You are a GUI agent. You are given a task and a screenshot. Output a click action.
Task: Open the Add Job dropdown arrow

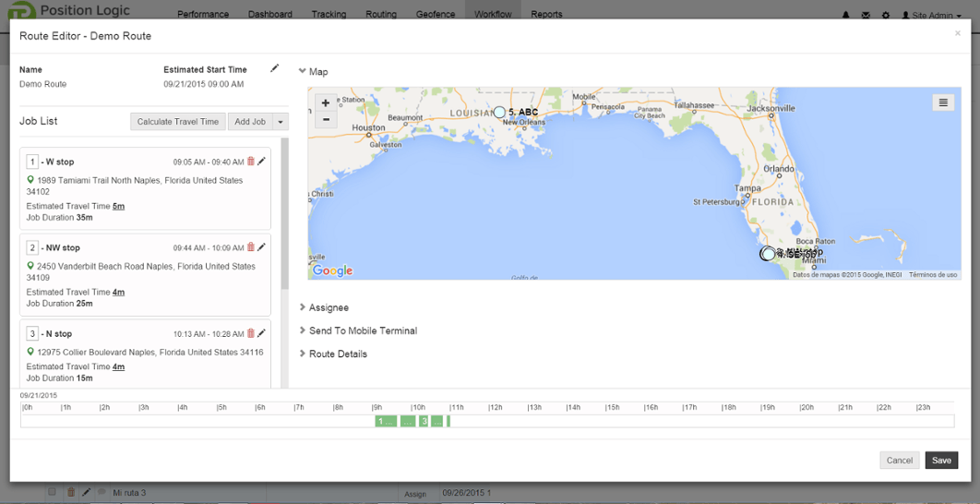[281, 121]
